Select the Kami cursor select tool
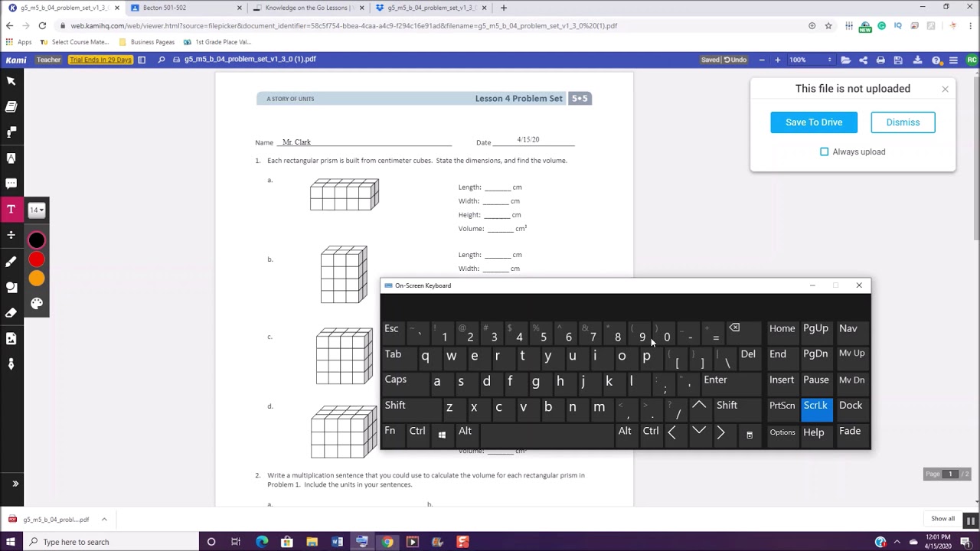 [x=11, y=81]
